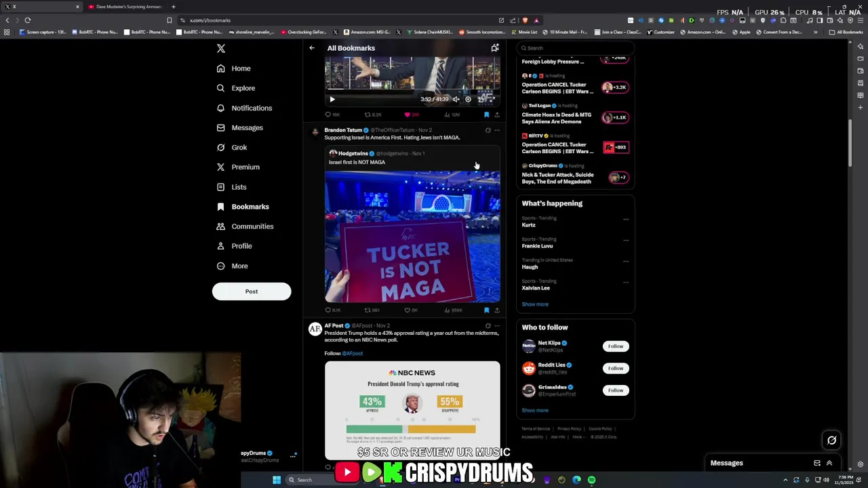
Task: Open Communities in the sidebar
Action: 245,226
